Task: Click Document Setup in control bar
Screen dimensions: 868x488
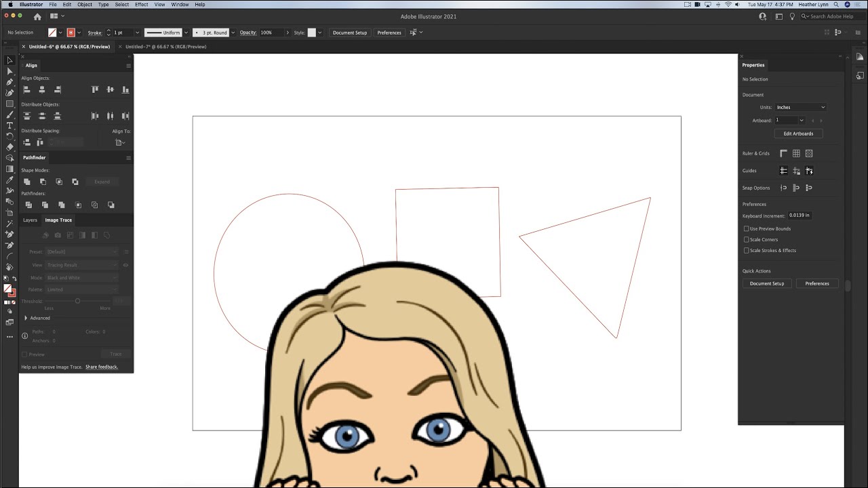Action: [x=350, y=33]
